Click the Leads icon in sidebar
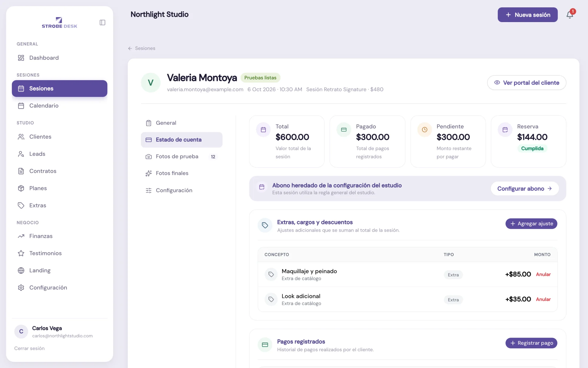This screenshot has height=368, width=588. click(x=21, y=154)
